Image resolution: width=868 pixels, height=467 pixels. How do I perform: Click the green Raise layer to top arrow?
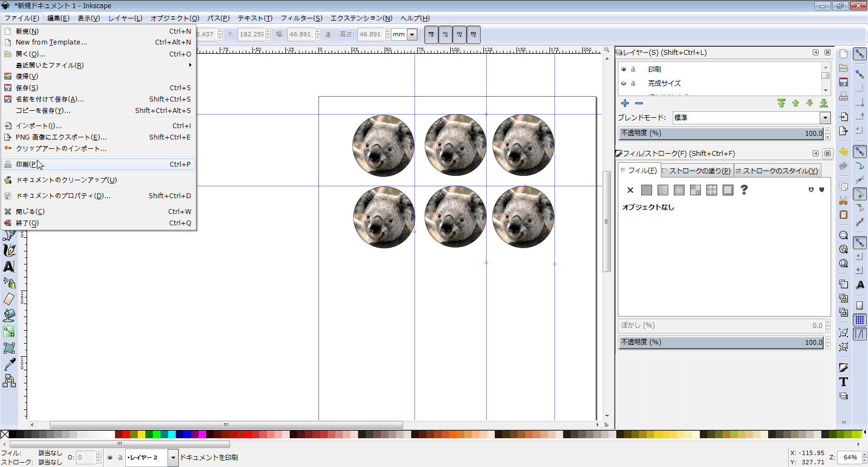(781, 103)
